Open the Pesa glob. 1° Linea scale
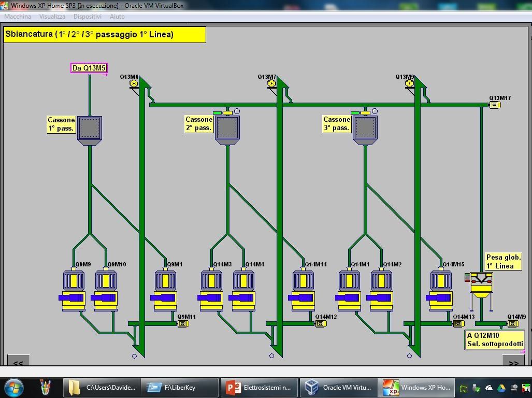 pos(481,284)
